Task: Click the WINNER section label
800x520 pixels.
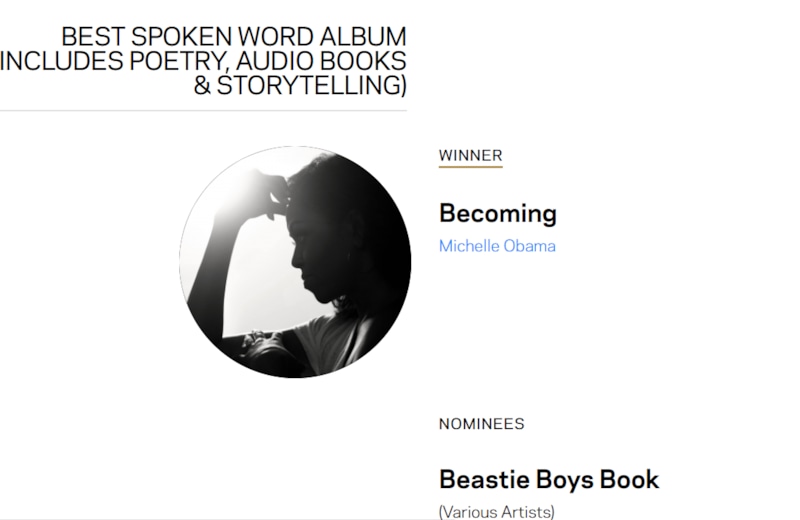Action: pyautogui.click(x=470, y=155)
